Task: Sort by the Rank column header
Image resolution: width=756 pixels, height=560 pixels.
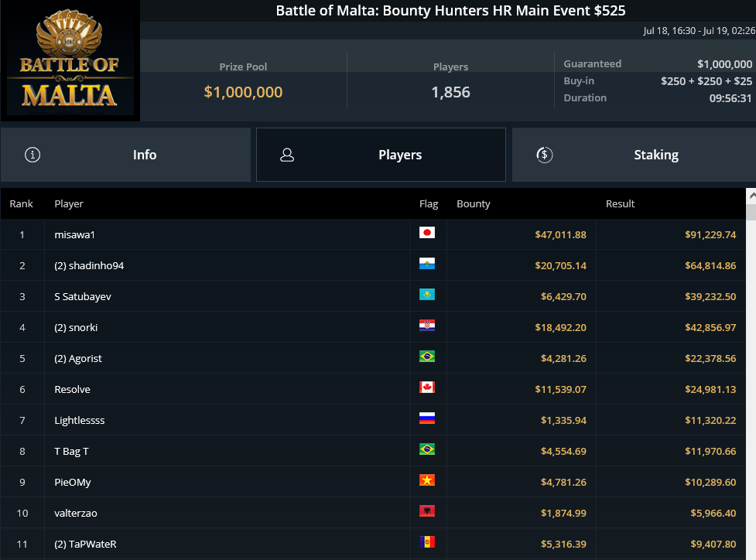Action: click(21, 204)
